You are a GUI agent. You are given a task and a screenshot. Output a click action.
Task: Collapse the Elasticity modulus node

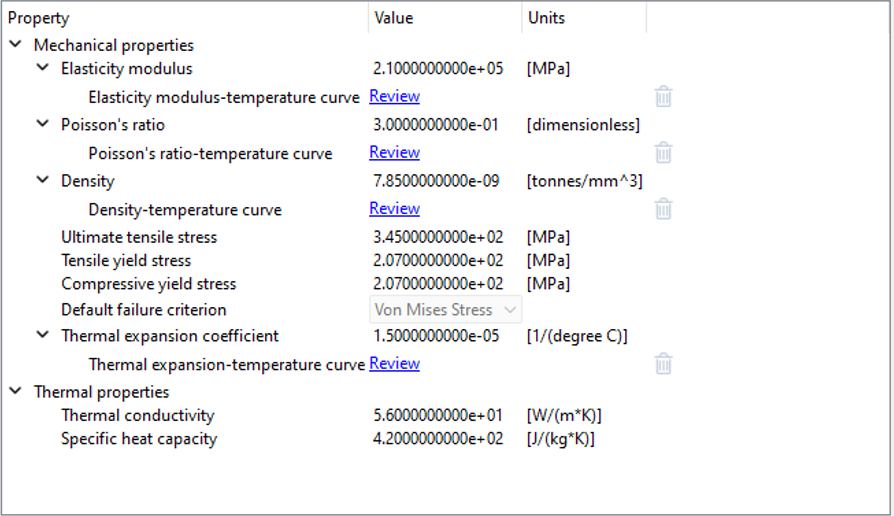[x=42, y=69]
